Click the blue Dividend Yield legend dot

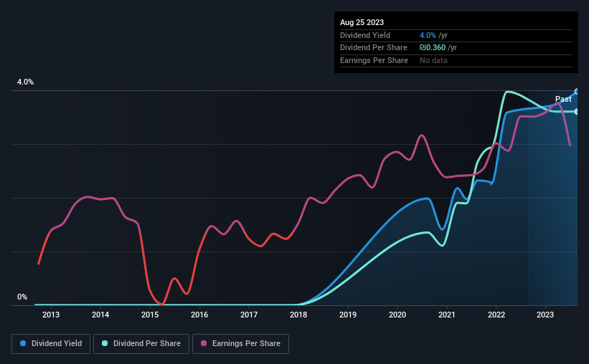(23, 343)
